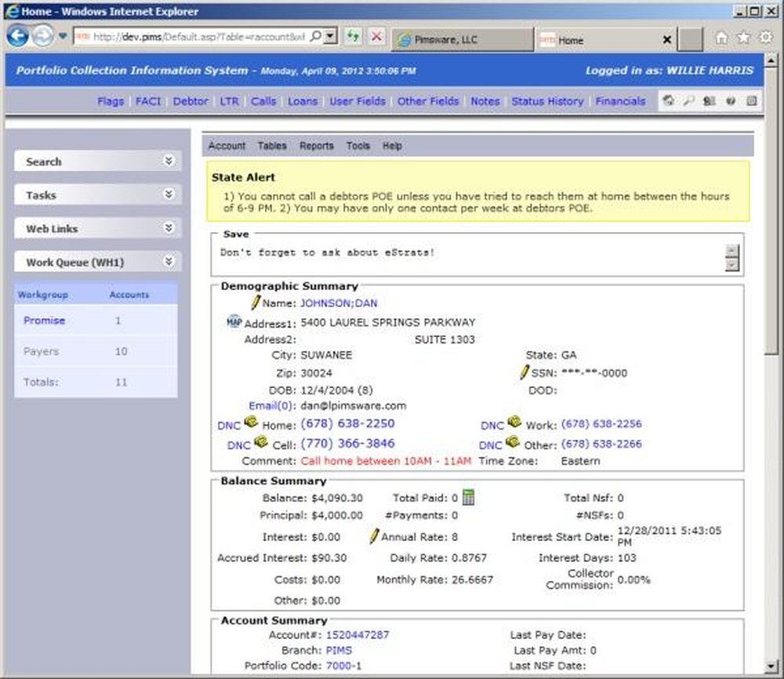Click the Email(0) link
Screen dimensions: 784x679
pyautogui.click(x=272, y=405)
